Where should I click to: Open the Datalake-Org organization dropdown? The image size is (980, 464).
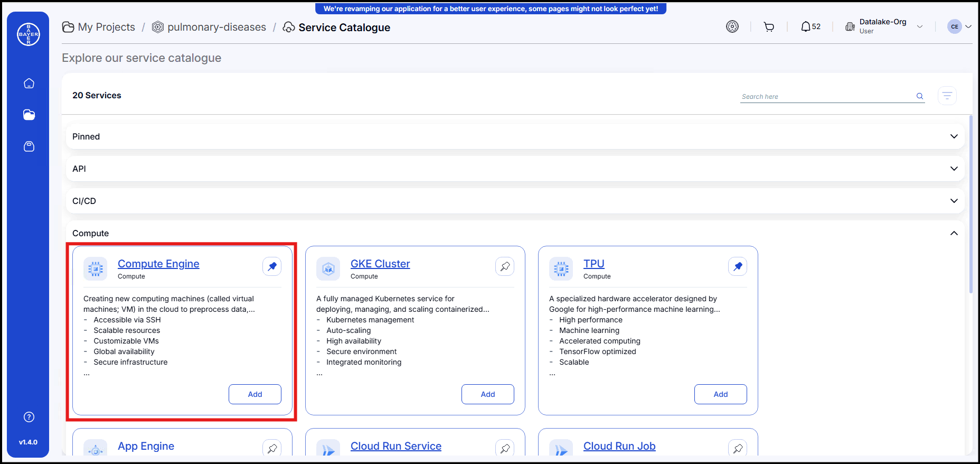(x=920, y=26)
